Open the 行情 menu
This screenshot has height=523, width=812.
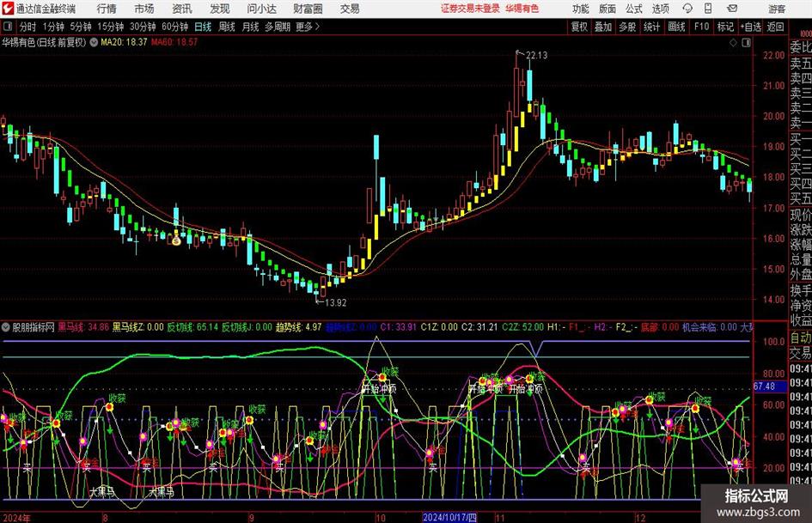(x=107, y=9)
